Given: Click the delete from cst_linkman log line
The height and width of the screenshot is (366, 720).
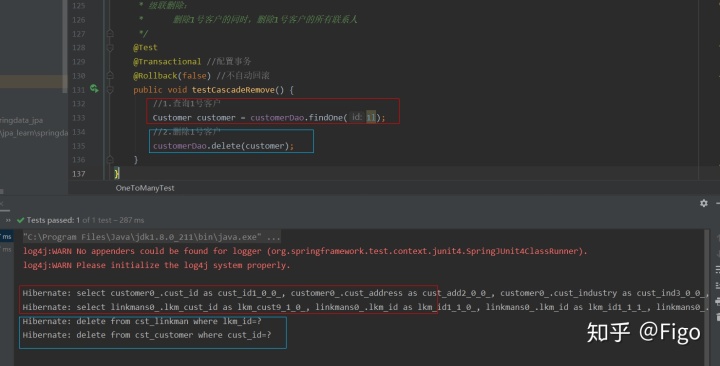Looking at the screenshot, I should click(142, 321).
